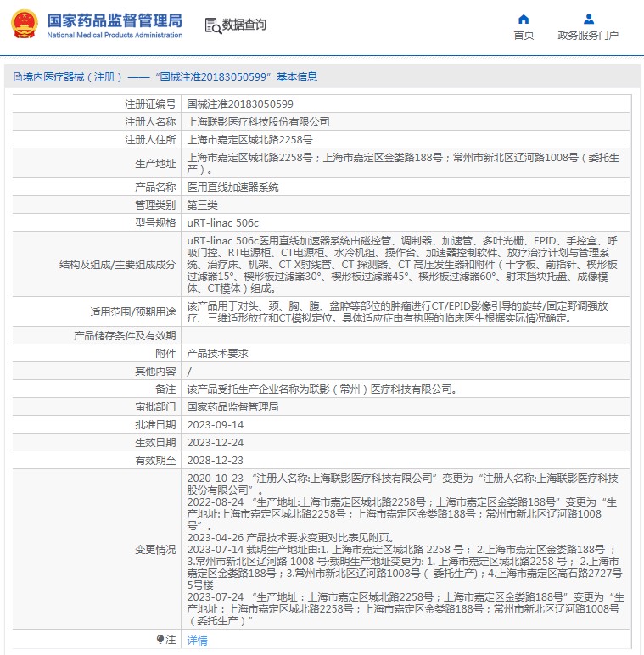Click the document icon before 境内医疗器械

[18, 77]
